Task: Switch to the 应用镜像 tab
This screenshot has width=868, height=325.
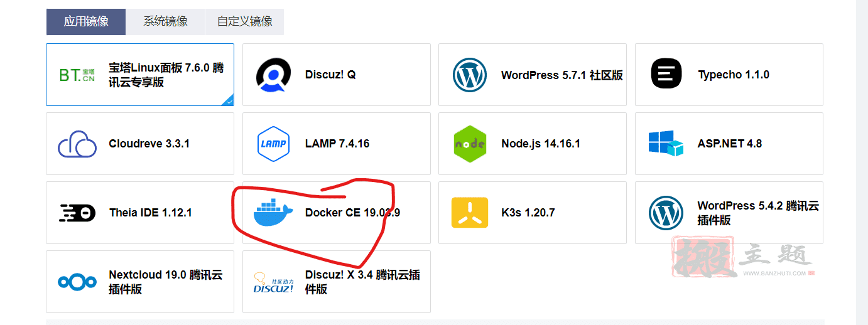Action: coord(86,21)
